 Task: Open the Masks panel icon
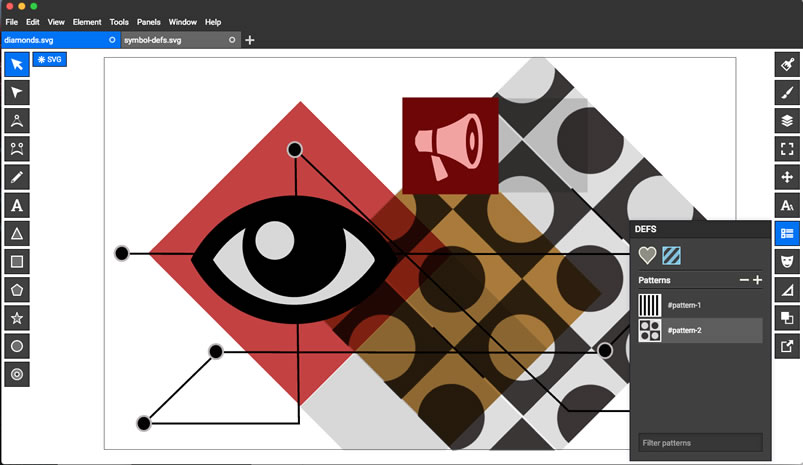point(787,261)
